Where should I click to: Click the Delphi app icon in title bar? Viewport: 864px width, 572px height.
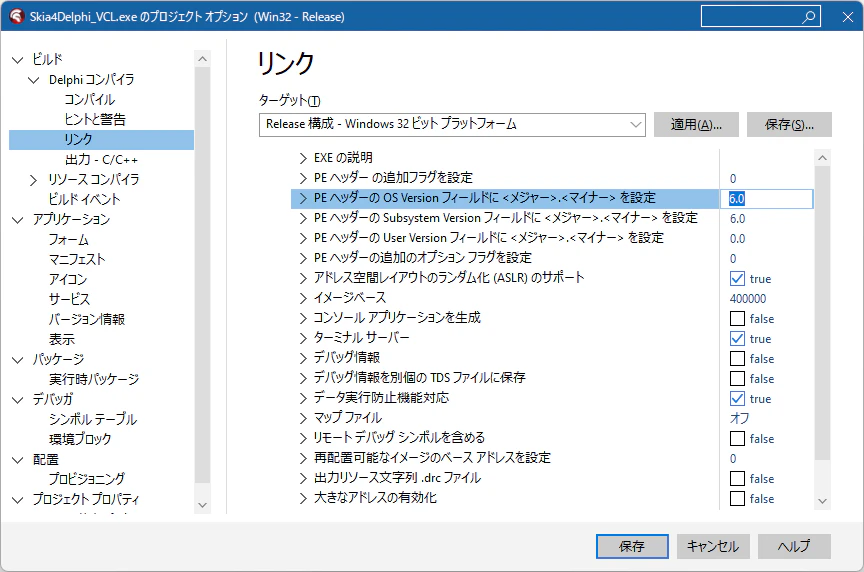click(17, 17)
